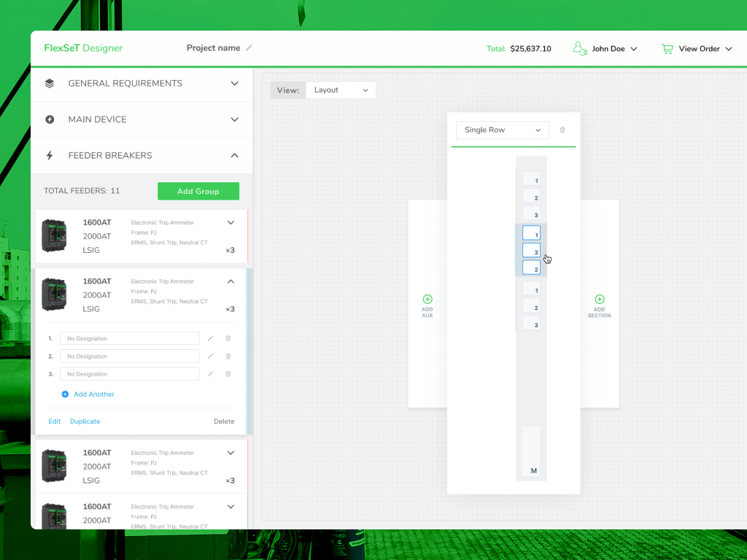The width and height of the screenshot is (747, 560).
Task: Open the View Order dropdown
Action: pos(705,49)
